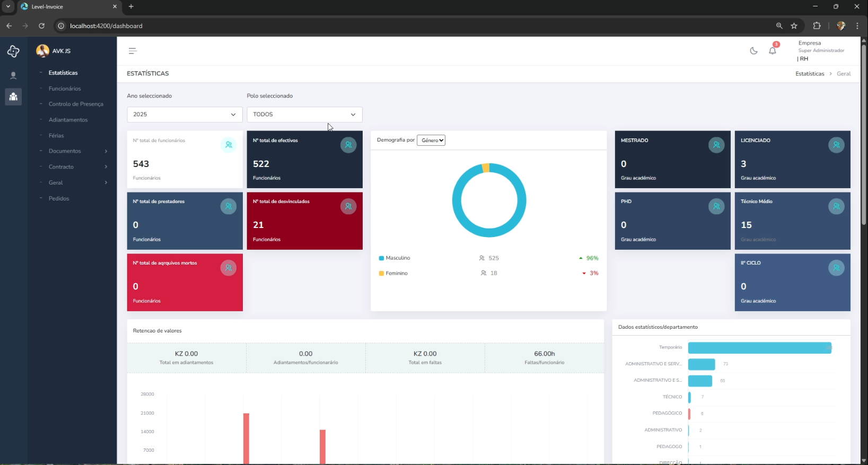This screenshot has height=465, width=868.
Task: Click icon on Nº total de desvinculados card
Action: point(348,206)
